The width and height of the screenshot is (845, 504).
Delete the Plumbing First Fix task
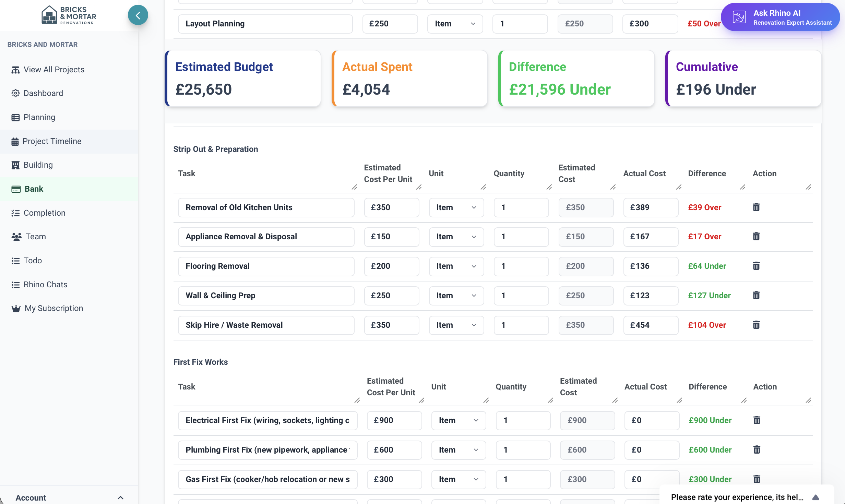coord(757,449)
